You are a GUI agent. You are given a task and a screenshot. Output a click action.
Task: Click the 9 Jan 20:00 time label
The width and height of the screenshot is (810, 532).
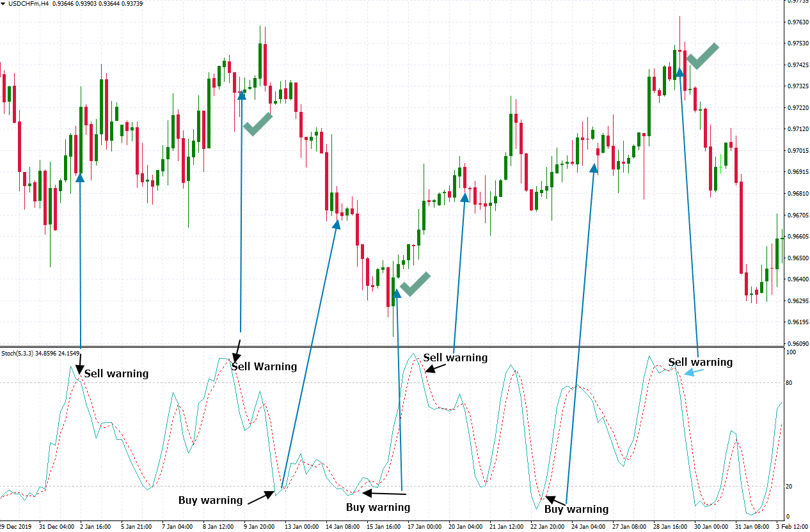coord(260,527)
